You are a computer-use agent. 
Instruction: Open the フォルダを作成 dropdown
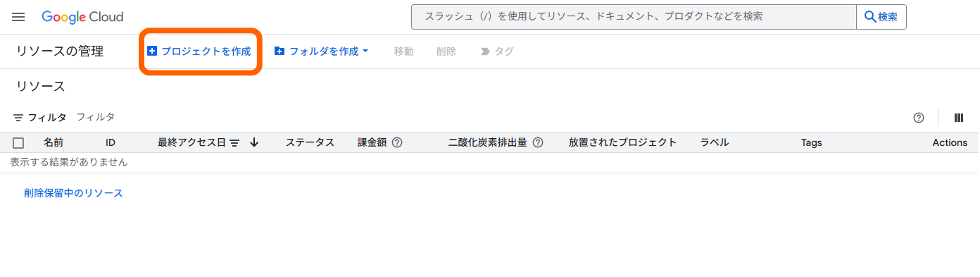[x=321, y=51]
